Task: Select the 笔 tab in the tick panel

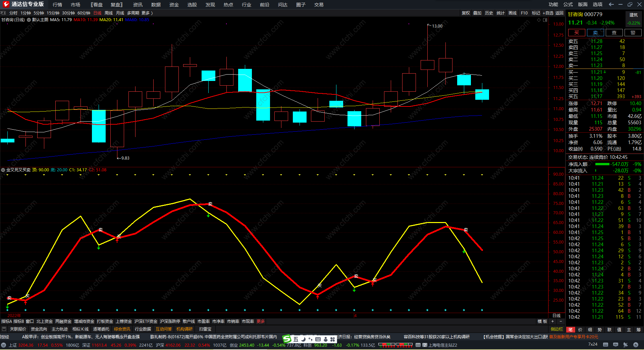Action: click(x=571, y=330)
